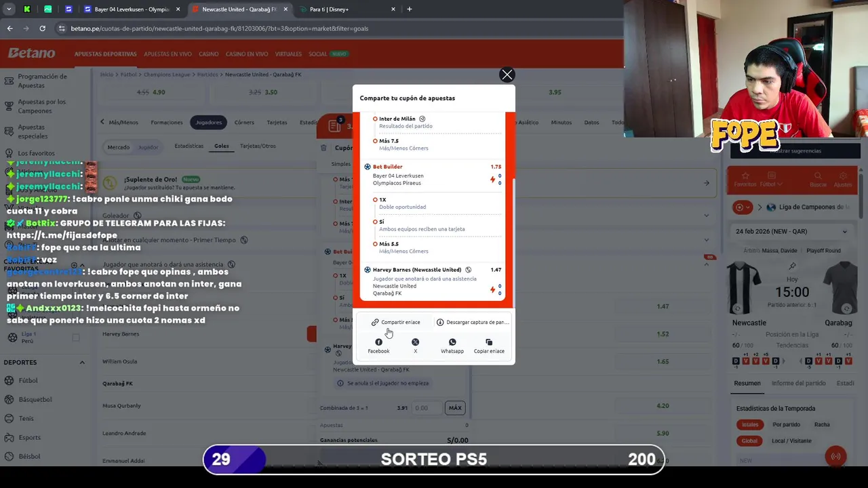Click the Bet Builder football icon in the dialog
Screen dimensions: 868x488
tap(368, 167)
